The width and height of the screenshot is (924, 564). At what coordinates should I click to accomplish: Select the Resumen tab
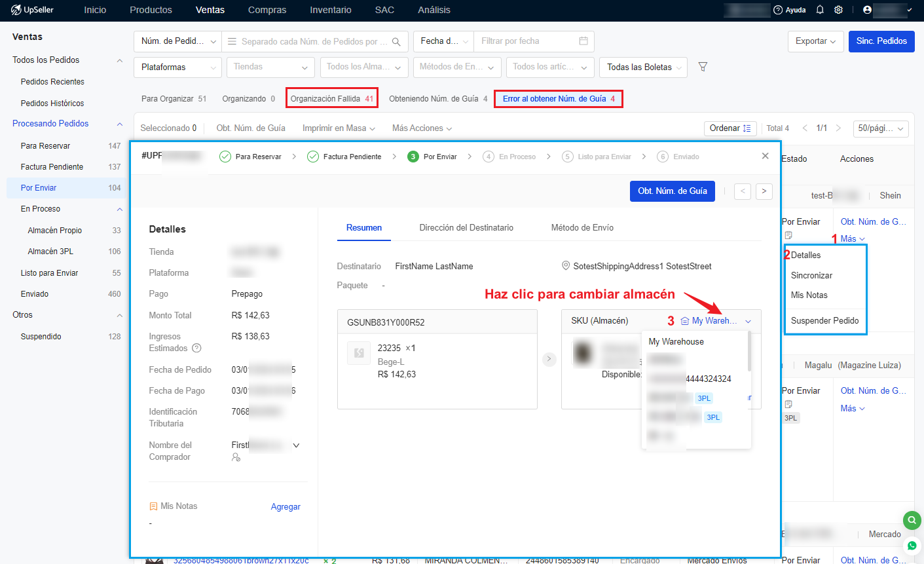pos(364,227)
